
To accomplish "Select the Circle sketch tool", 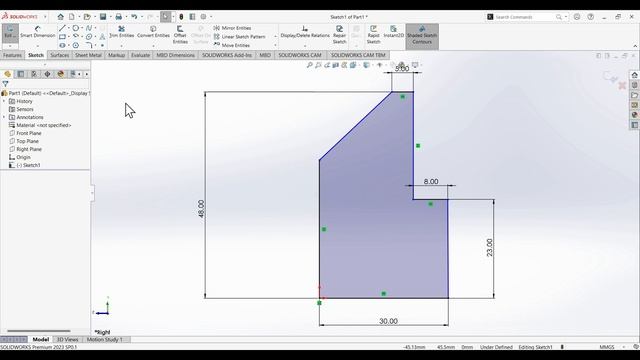I will (76, 28).
